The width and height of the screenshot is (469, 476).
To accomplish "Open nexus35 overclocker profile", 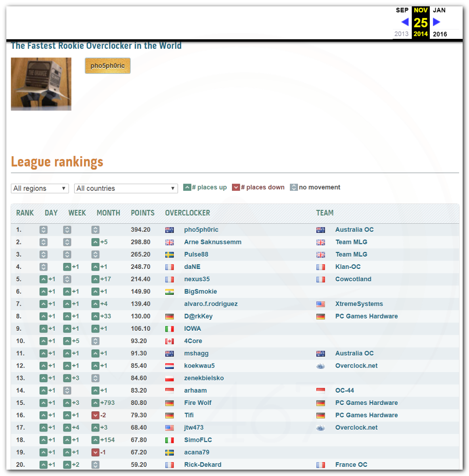I will 197,279.
